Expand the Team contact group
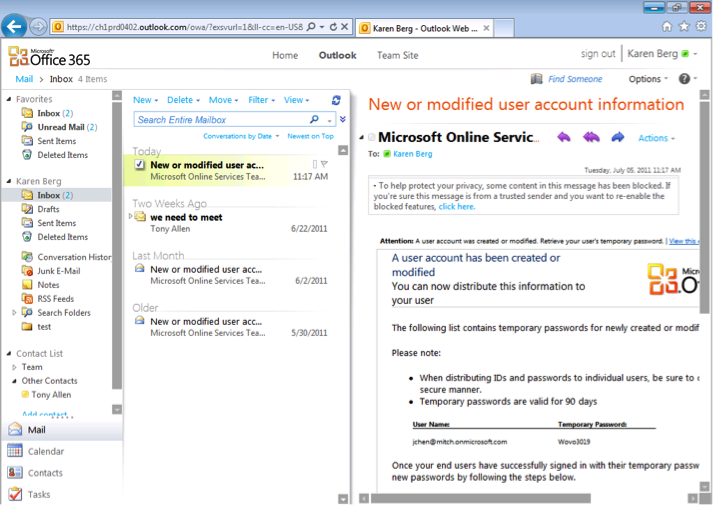 coord(14,367)
